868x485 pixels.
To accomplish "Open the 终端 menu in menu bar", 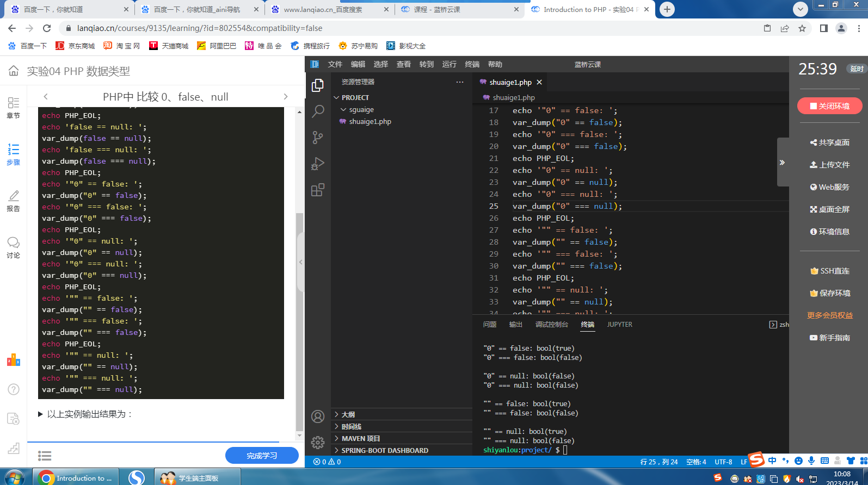I will 472,64.
